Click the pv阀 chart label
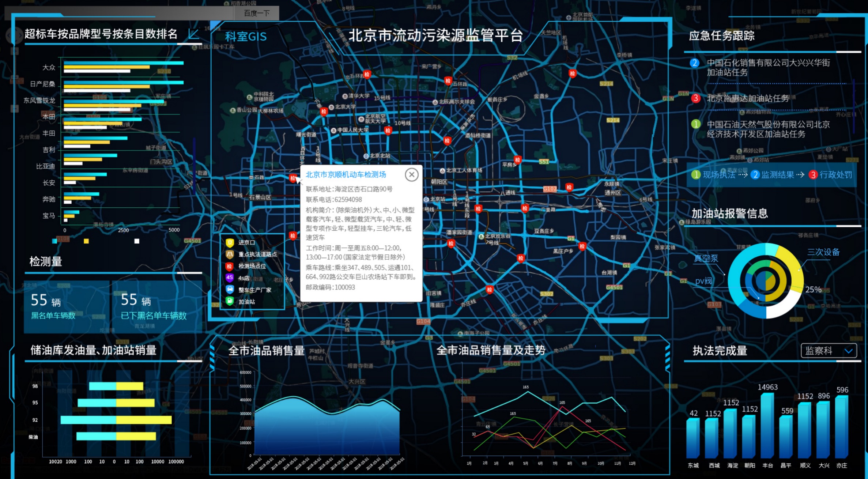This screenshot has height=479, width=868. pyautogui.click(x=703, y=281)
